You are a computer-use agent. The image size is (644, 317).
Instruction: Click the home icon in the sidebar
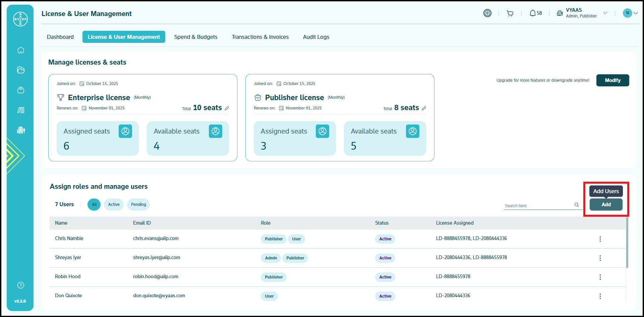21,50
